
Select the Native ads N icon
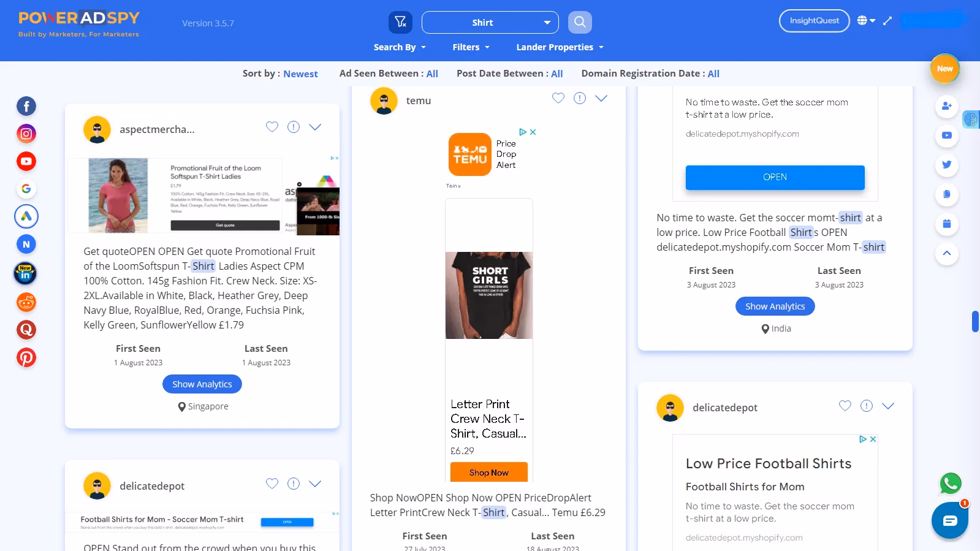pyautogui.click(x=26, y=245)
